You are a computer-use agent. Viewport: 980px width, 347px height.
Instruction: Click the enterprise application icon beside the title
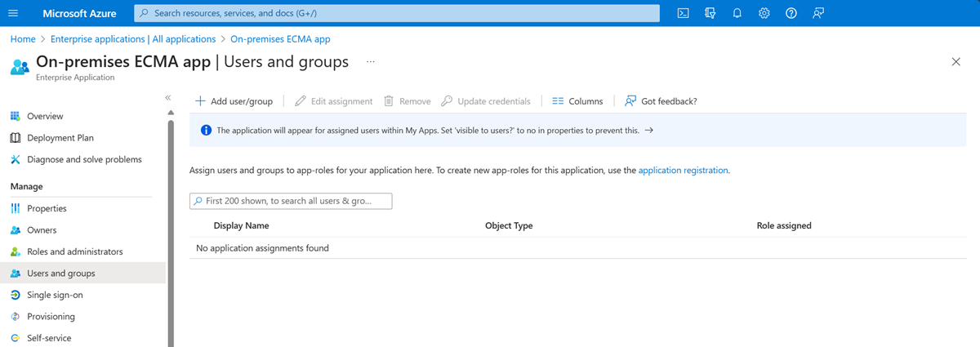point(20,67)
